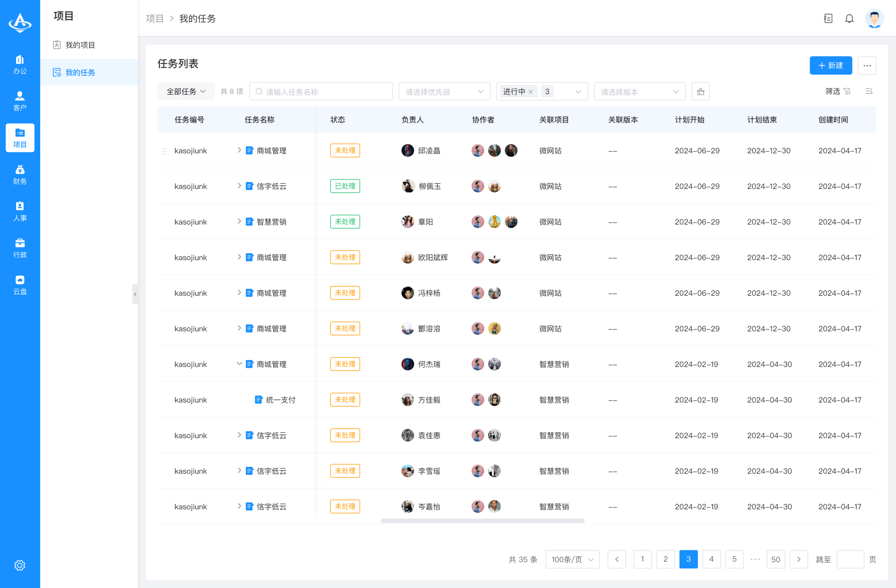Click the archive box icon after version filter
Image resolution: width=896 pixels, height=588 pixels.
[700, 91]
